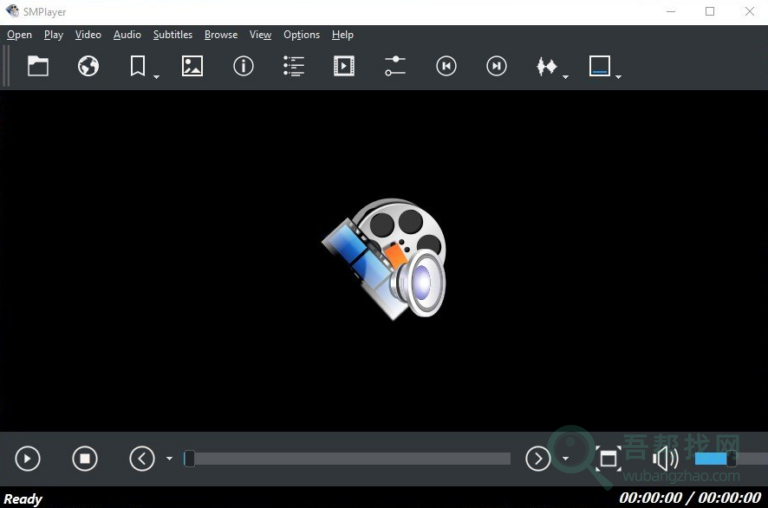Screen dimensions: 768x508
Task: Open the playlist icon in the toolbar
Action: (294, 66)
